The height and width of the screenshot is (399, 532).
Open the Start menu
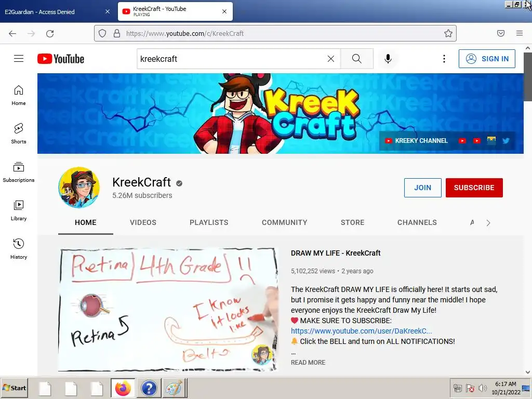(x=14, y=388)
